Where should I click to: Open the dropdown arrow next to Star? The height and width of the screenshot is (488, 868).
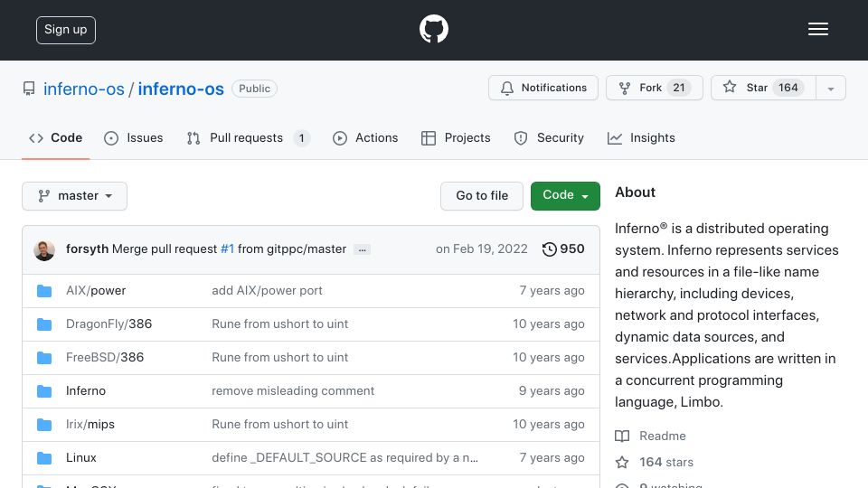tap(830, 88)
